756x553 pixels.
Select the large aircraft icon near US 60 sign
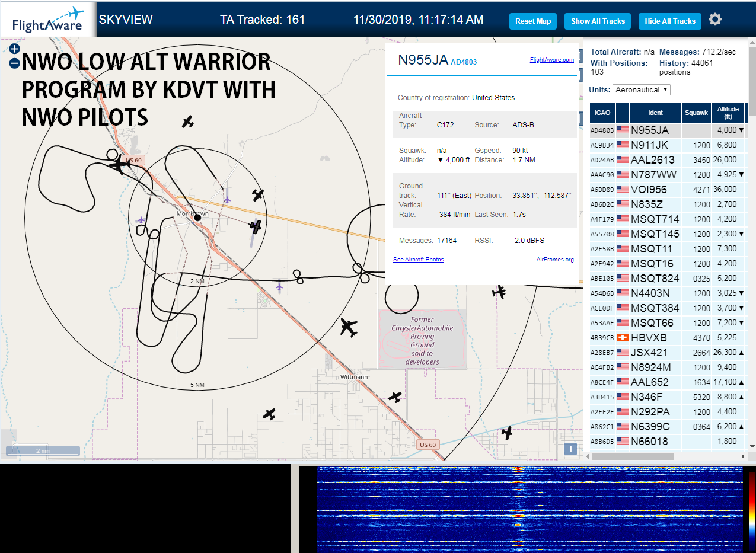[121, 163]
